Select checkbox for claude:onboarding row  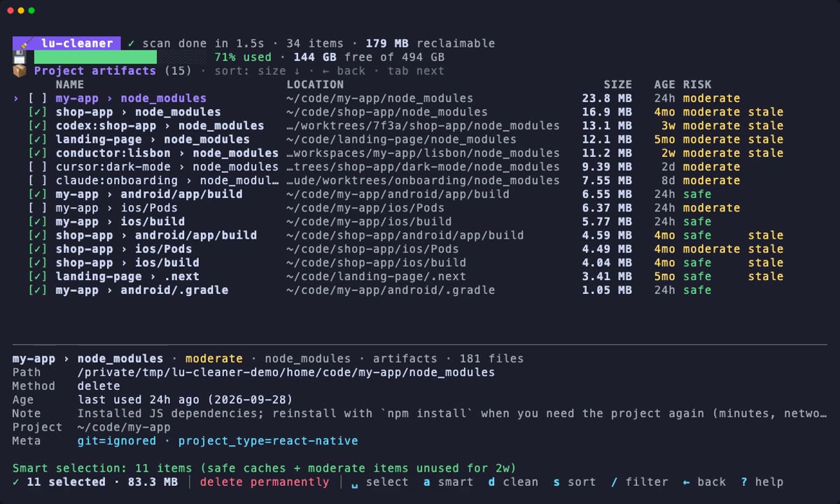pyautogui.click(x=38, y=181)
